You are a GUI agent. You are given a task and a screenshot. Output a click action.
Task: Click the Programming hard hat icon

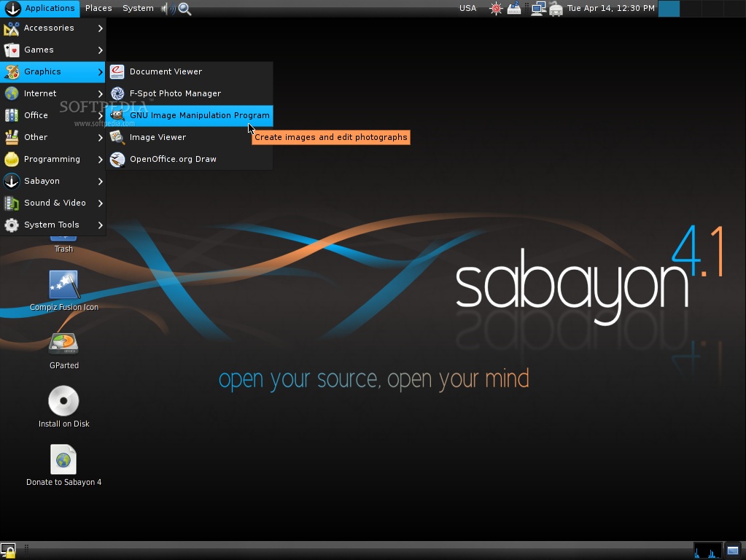coord(12,160)
